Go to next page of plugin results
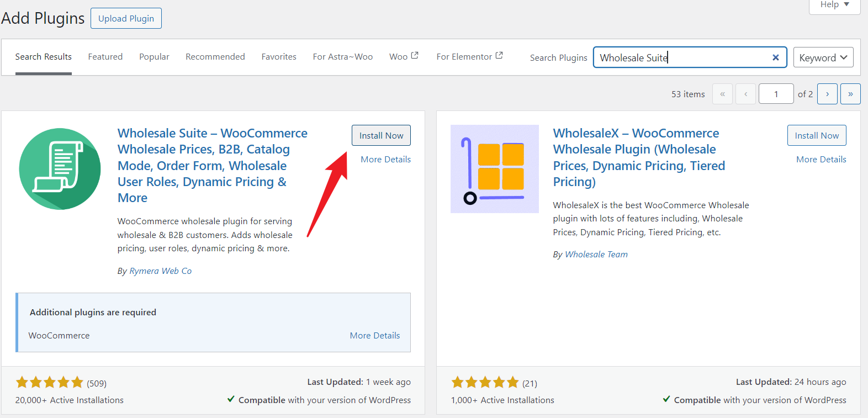Image resolution: width=868 pixels, height=418 pixels. coord(827,94)
